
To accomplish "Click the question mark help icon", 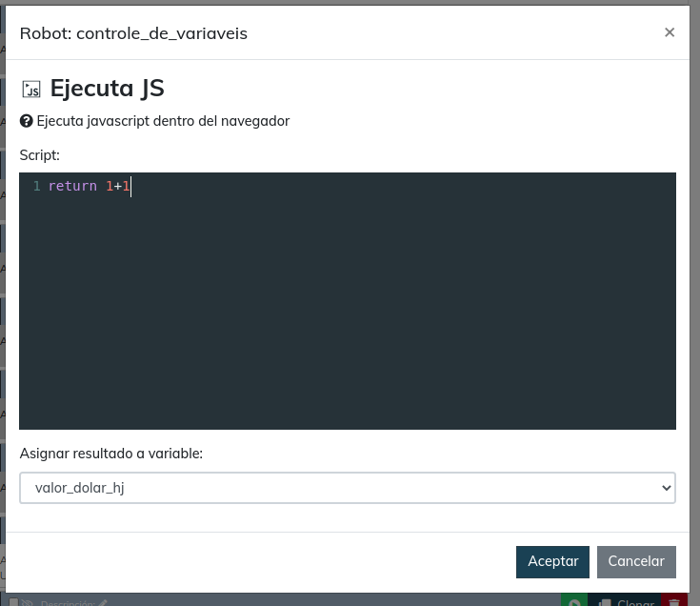I will pos(27,121).
